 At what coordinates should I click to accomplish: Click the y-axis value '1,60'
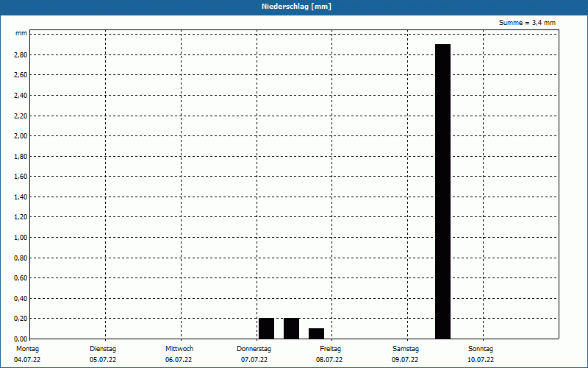(x=21, y=177)
